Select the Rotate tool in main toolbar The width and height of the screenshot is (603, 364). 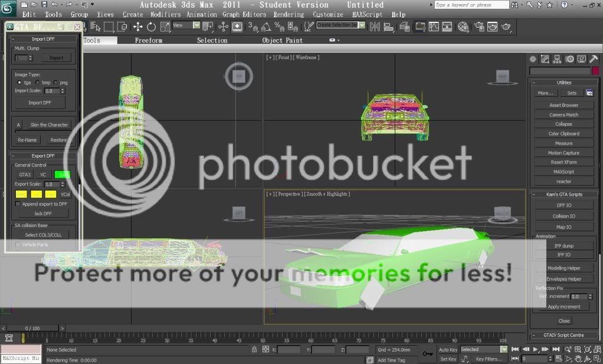[x=151, y=27]
